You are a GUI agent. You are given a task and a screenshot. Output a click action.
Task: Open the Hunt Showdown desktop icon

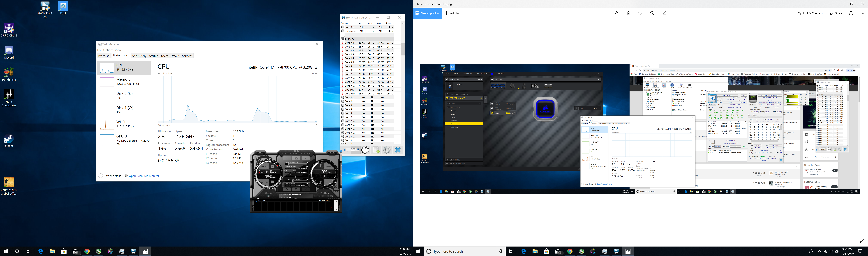(x=9, y=98)
